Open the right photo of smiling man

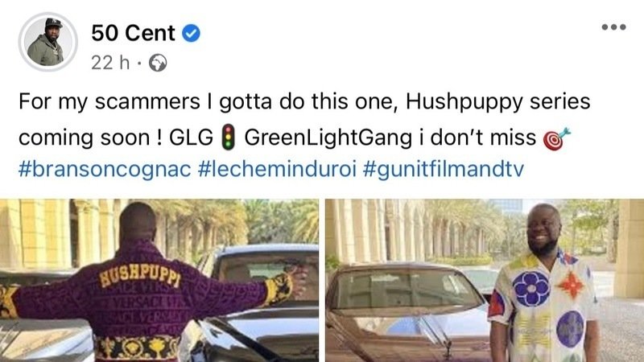point(485,280)
